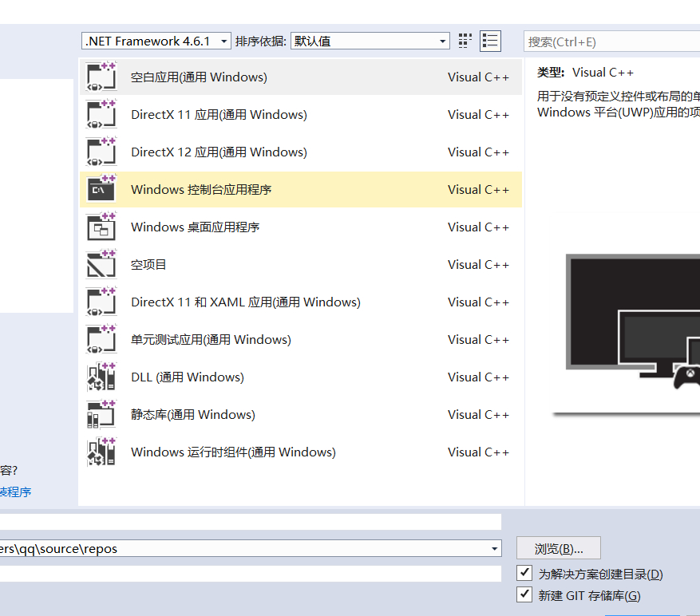Toggle 新建 GIT 存储库(G) checkbox
The height and width of the screenshot is (616, 700).
[524, 594]
